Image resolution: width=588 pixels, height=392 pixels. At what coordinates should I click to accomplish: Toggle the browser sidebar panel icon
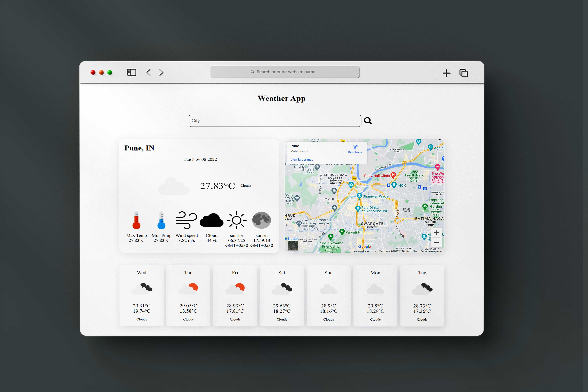coord(131,73)
